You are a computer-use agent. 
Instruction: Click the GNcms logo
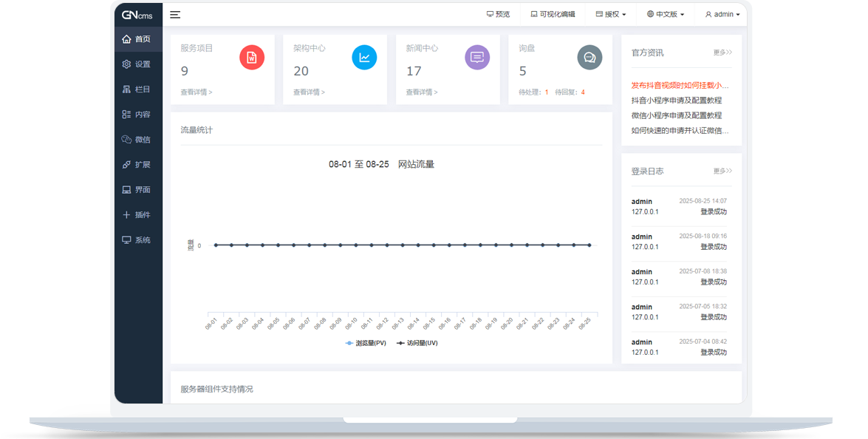coord(137,15)
